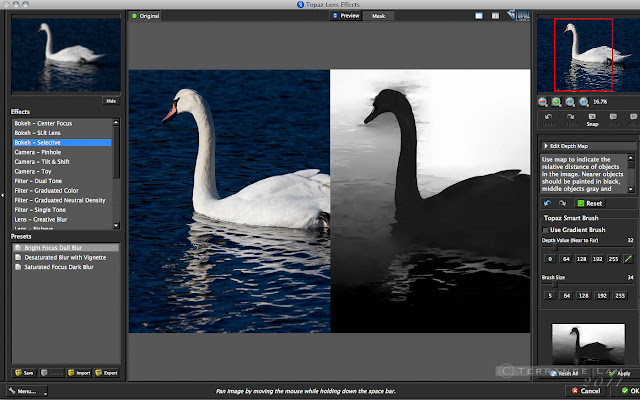Import a preset file
This screenshot has height=400, width=640.
79,373
